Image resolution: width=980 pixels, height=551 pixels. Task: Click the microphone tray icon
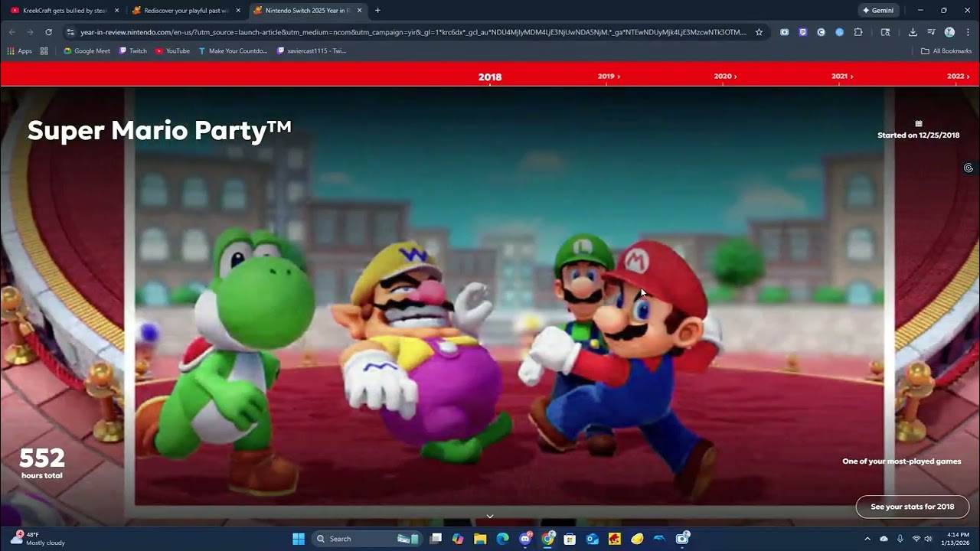pyautogui.click(x=900, y=539)
